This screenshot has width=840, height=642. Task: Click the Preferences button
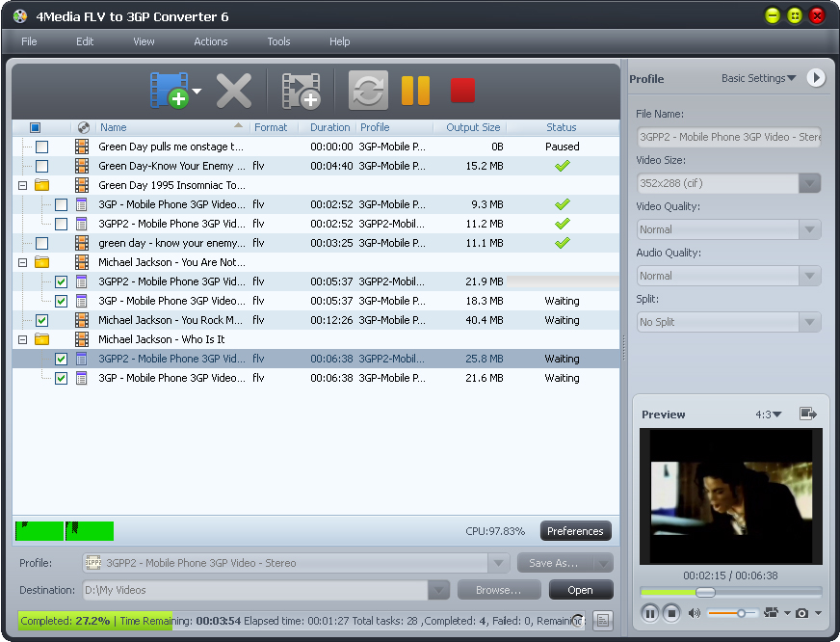click(x=575, y=531)
